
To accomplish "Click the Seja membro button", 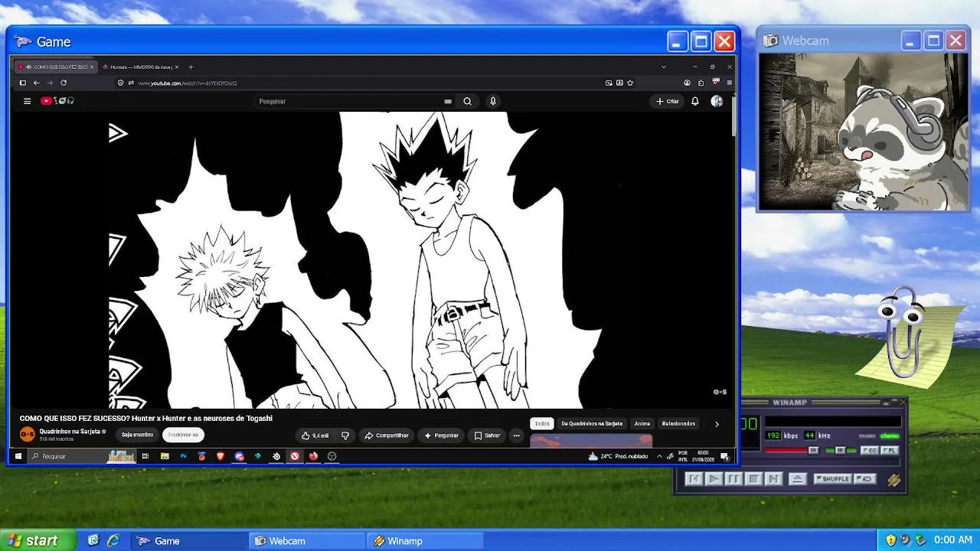I will coord(138,435).
